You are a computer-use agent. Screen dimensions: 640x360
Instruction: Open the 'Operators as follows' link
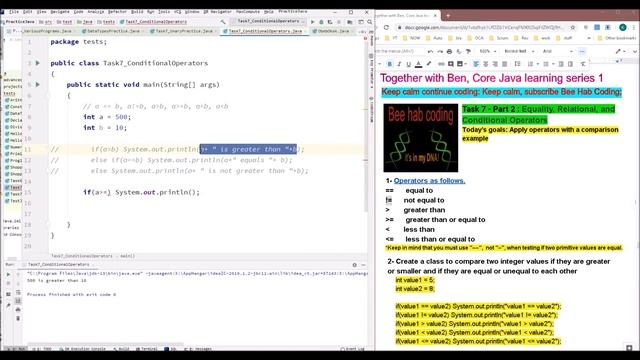(429, 180)
